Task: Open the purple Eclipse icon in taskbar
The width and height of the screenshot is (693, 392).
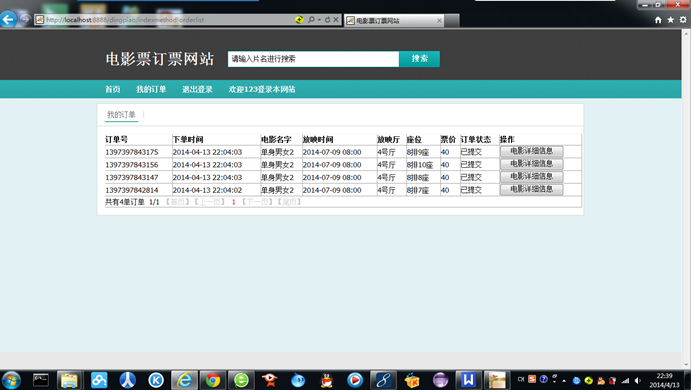Action: [440, 380]
